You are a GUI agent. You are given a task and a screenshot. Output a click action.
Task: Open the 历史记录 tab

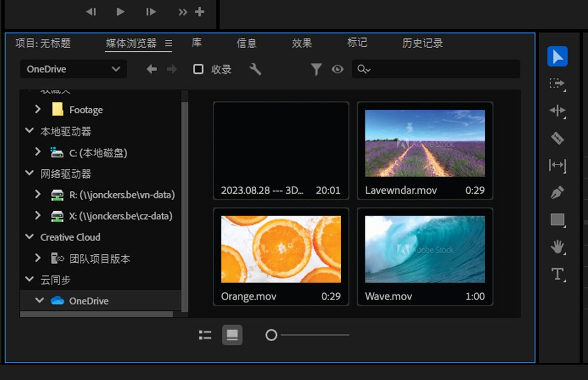click(422, 43)
